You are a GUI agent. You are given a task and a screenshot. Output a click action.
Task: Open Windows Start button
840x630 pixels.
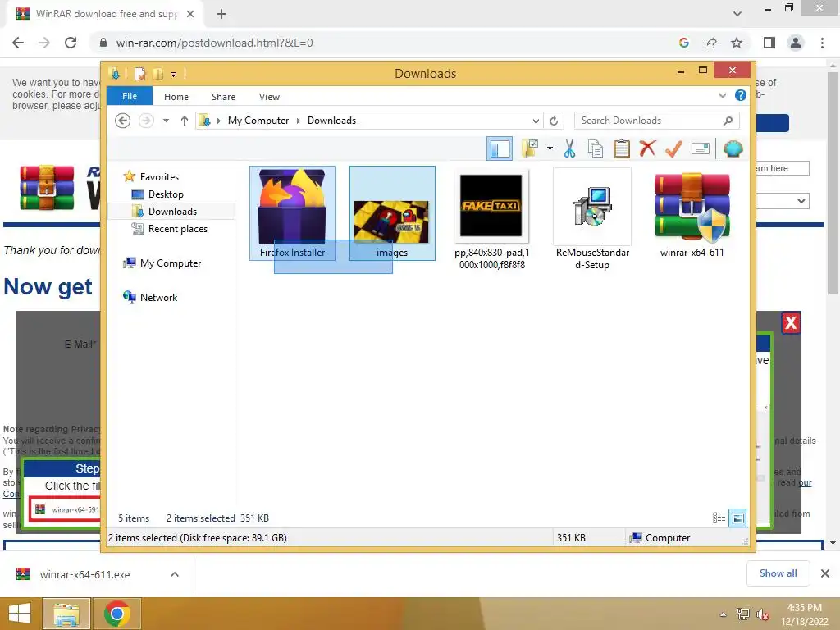pos(20,614)
